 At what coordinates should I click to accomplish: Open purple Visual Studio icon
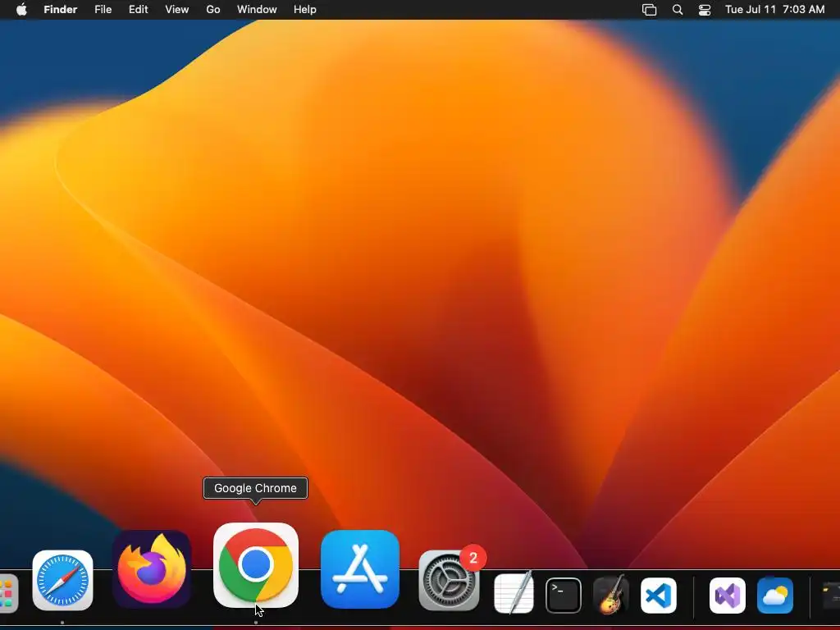pyautogui.click(x=728, y=596)
